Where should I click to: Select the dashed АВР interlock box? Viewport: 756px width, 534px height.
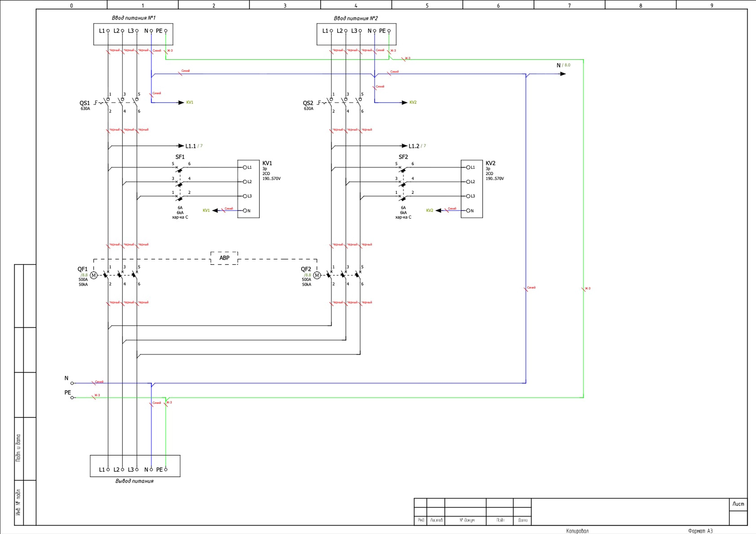tap(224, 258)
